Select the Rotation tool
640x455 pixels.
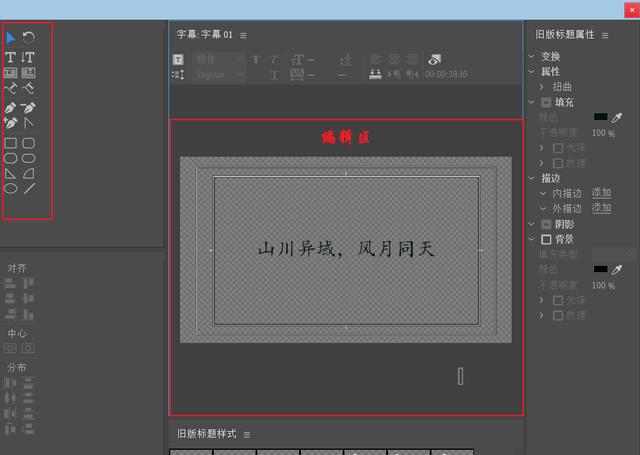(x=28, y=38)
